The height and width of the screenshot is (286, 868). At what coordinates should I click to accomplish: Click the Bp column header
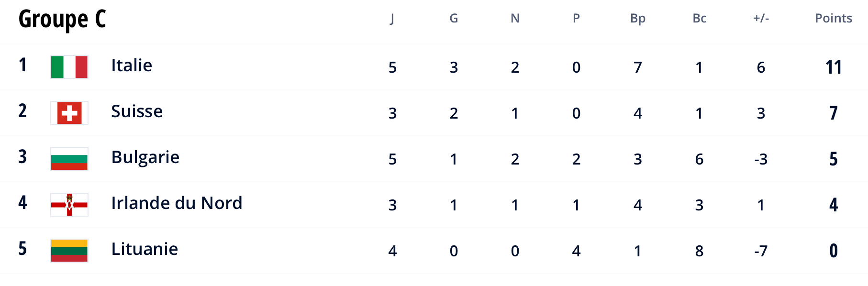coord(638,19)
